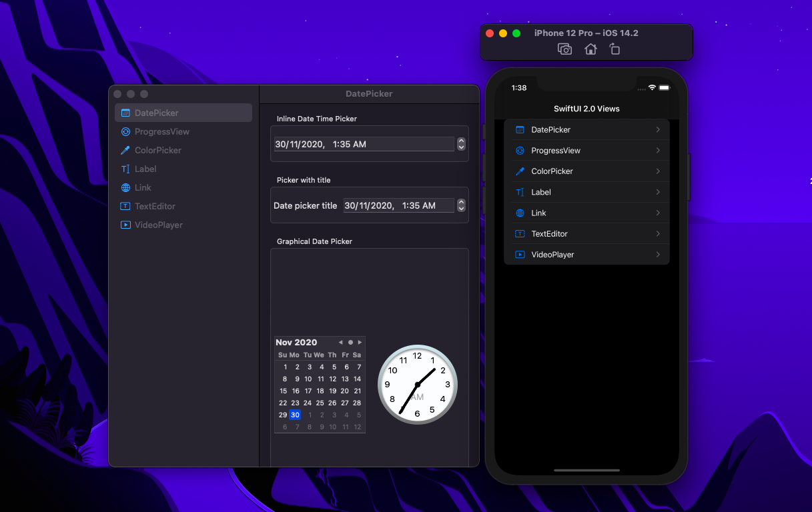Select November 15 in the graphical calendar
The width and height of the screenshot is (812, 512).
pos(283,391)
